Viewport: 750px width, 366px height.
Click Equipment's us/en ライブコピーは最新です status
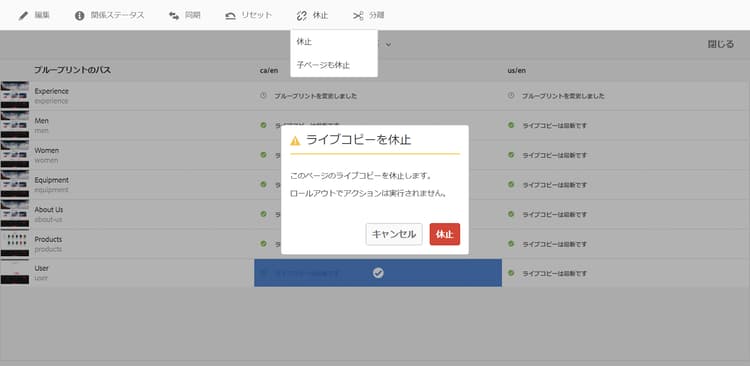click(554, 185)
